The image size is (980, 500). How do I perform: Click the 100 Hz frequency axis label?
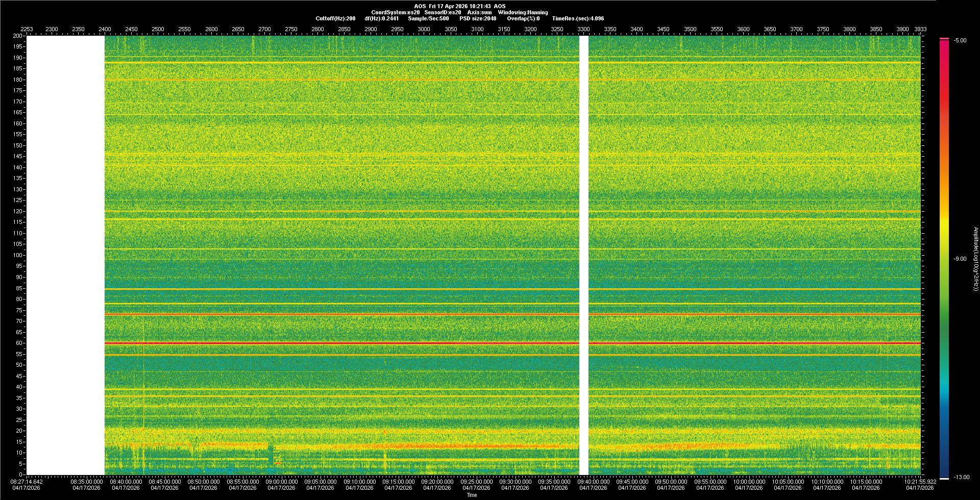(x=18, y=255)
